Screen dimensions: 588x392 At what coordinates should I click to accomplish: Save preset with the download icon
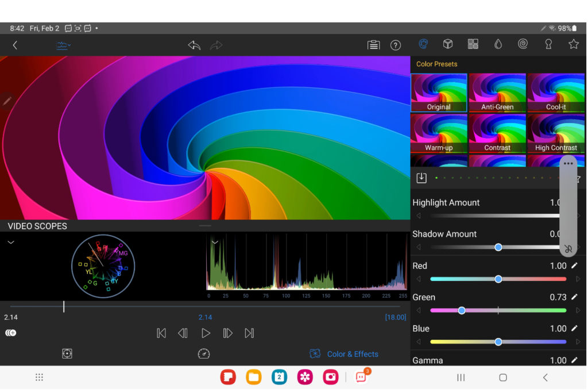click(421, 178)
